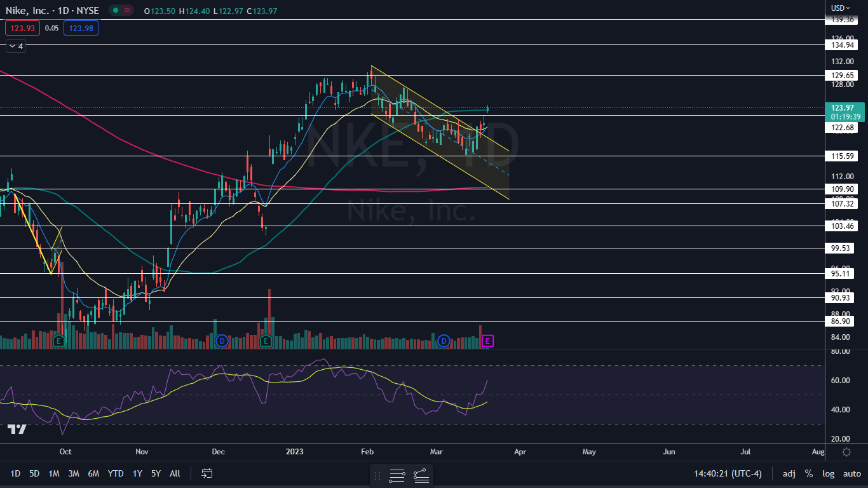The image size is (868, 488).
Task: Click the horizontal lines drawing tool icon
Action: click(x=397, y=475)
